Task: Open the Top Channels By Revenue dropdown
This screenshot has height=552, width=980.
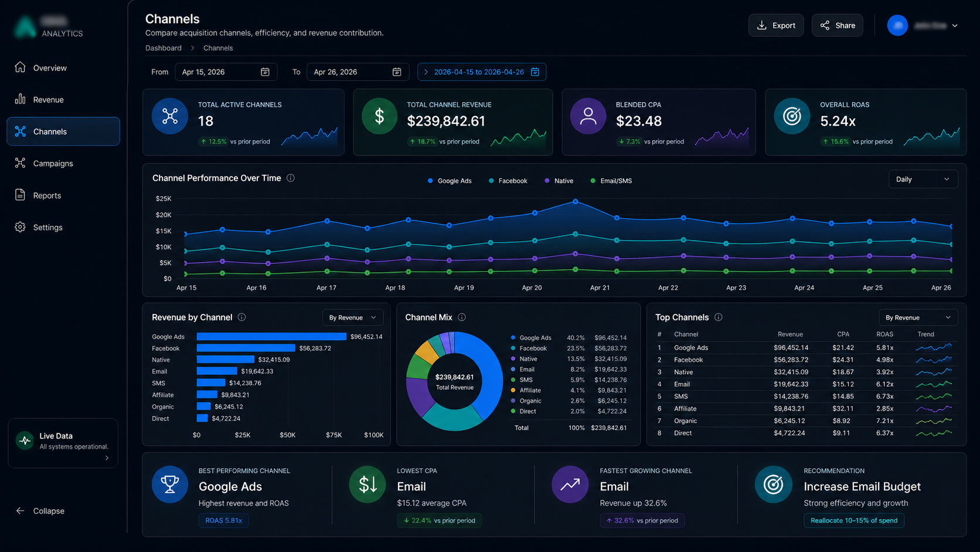Action: pos(918,318)
